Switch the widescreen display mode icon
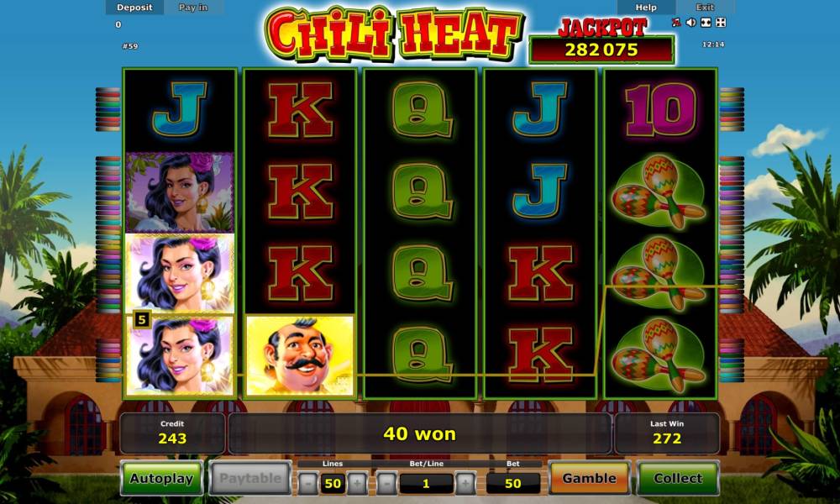Screen dimensions: 840x504 (706, 22)
